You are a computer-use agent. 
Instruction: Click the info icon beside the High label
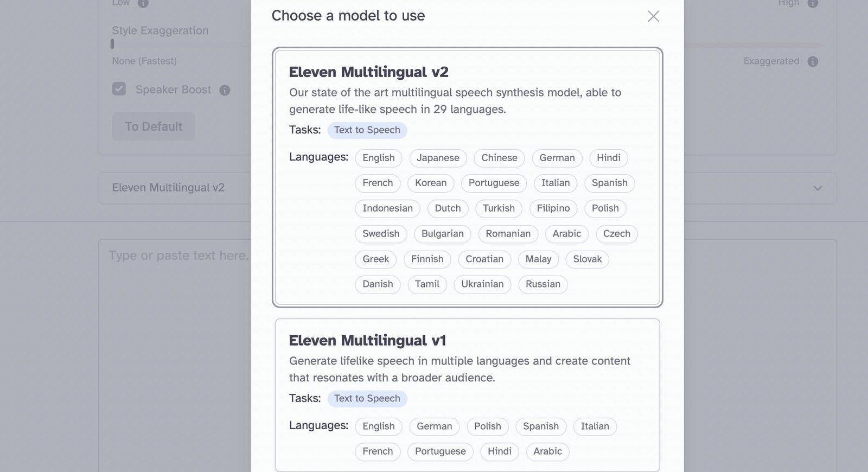[813, 3]
